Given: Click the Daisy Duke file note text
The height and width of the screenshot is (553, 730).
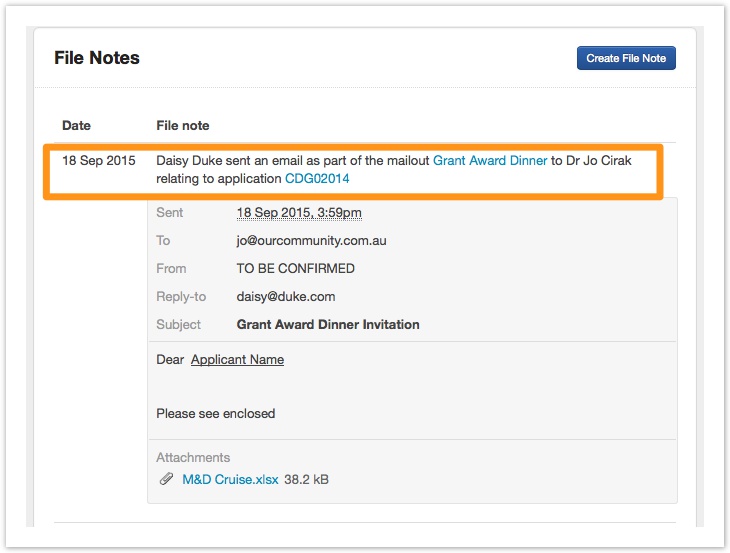Looking at the screenshot, I should [x=292, y=160].
